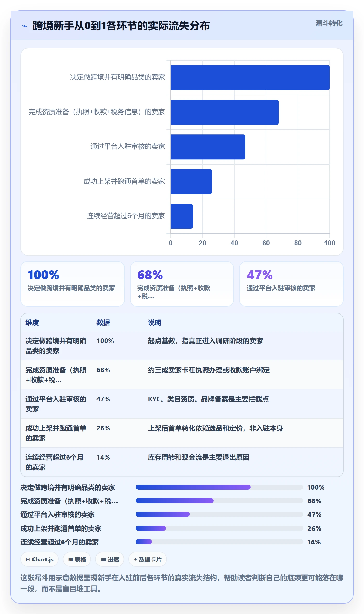Click the lightning icon beside the title
Viewport: 364px width, 614px height.
[x=25, y=26]
